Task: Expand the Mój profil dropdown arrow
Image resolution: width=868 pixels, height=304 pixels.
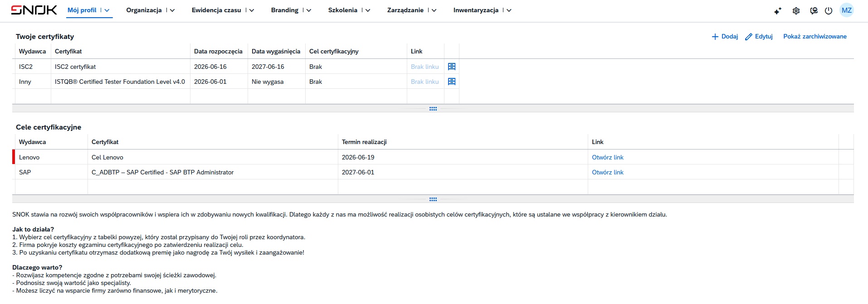Action: [107, 10]
